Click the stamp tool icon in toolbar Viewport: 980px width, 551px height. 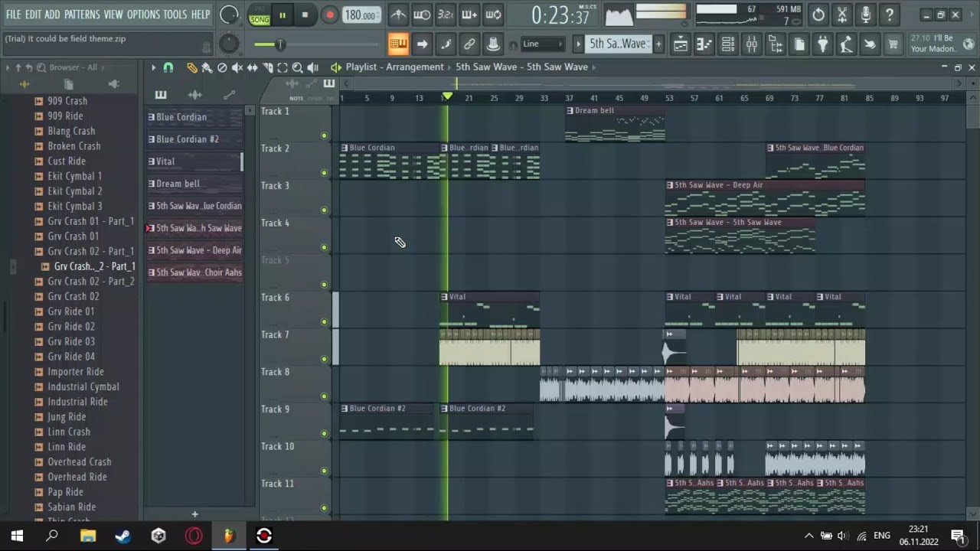click(x=493, y=44)
